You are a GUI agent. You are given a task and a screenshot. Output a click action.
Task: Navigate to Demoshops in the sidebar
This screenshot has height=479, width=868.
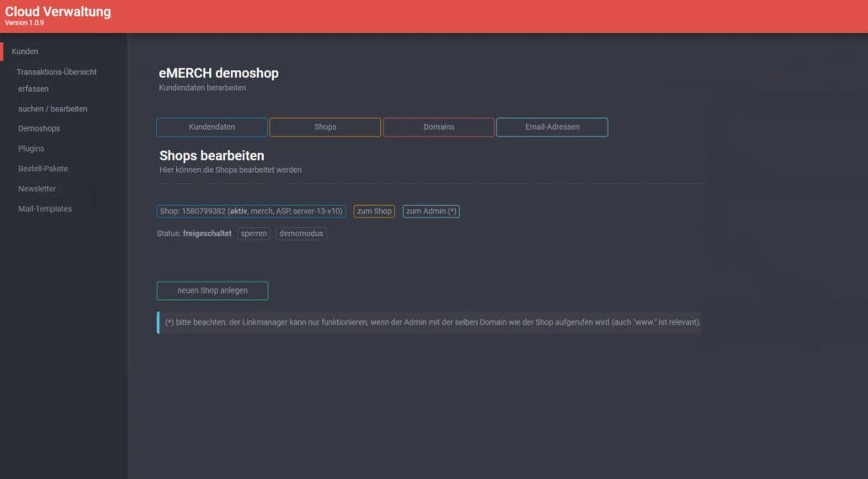pyautogui.click(x=39, y=129)
